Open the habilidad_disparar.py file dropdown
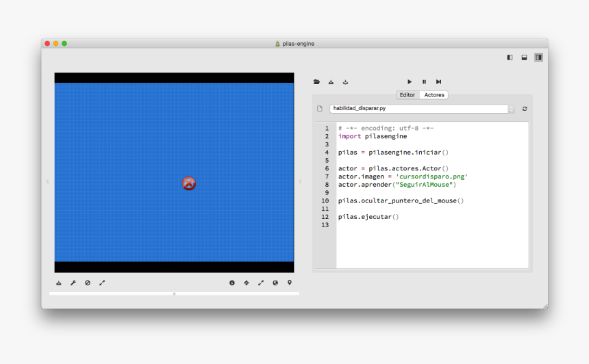 point(511,109)
